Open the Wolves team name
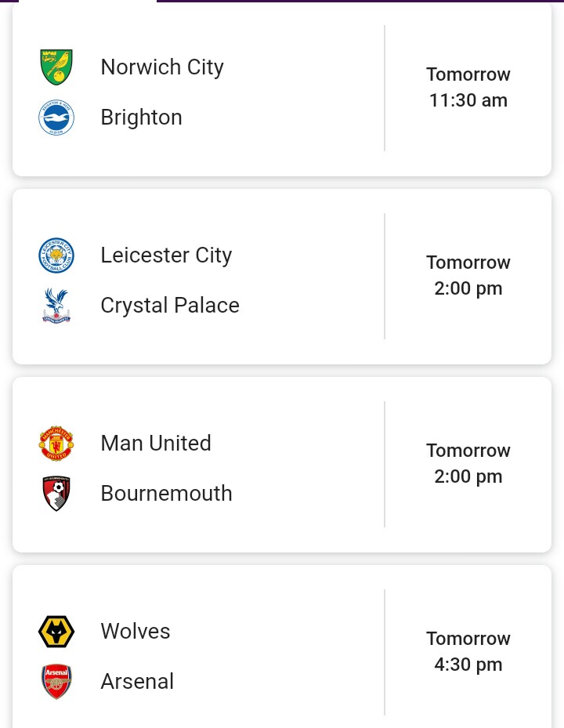The image size is (564, 728). pos(136,632)
